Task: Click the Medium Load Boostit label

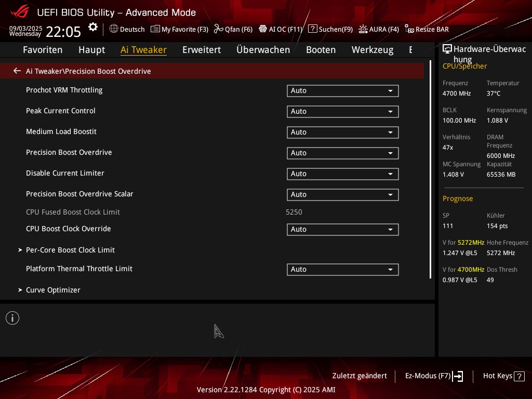Action: point(61,131)
